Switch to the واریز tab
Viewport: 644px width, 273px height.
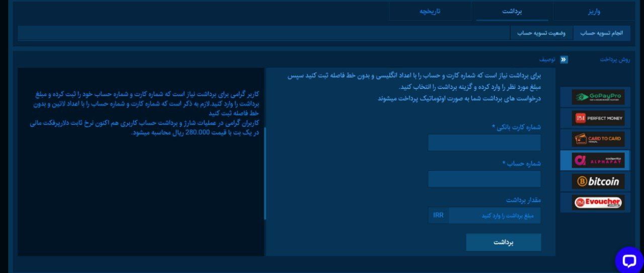click(594, 11)
